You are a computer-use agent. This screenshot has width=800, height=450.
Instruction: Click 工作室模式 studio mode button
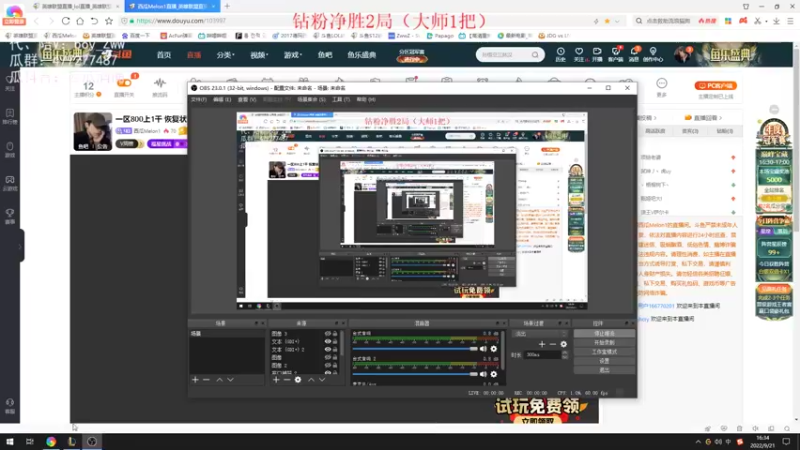[604, 352]
